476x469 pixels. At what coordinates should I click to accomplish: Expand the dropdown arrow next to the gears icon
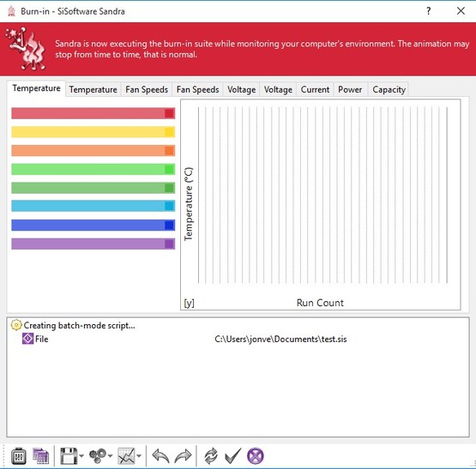(110, 456)
